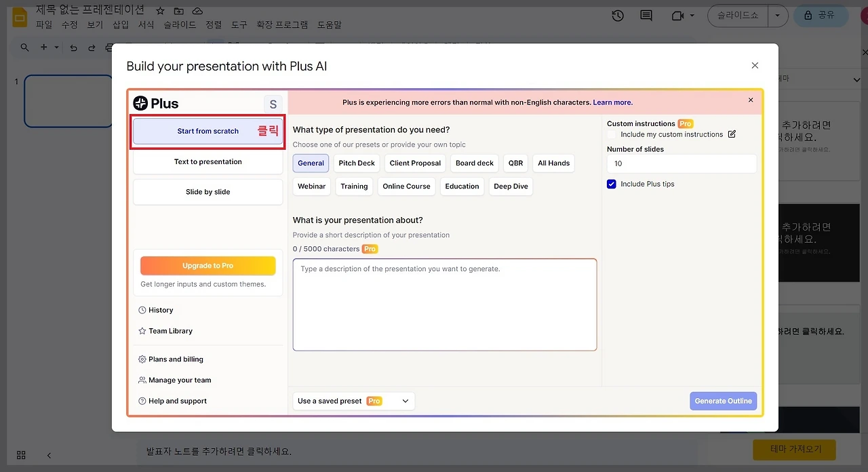Viewport: 868px width, 472px height.
Task: Star the untitled presentation
Action: click(160, 11)
